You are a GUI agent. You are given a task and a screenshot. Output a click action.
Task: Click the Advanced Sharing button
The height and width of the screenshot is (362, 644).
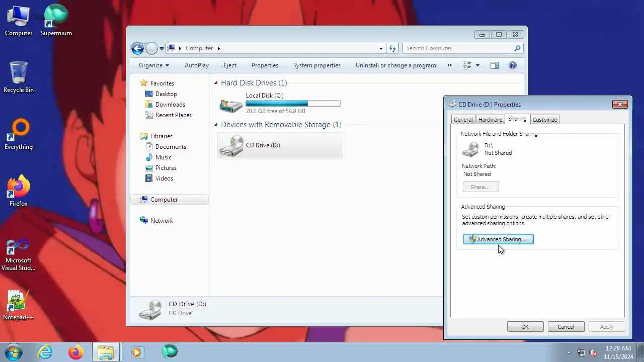498,239
